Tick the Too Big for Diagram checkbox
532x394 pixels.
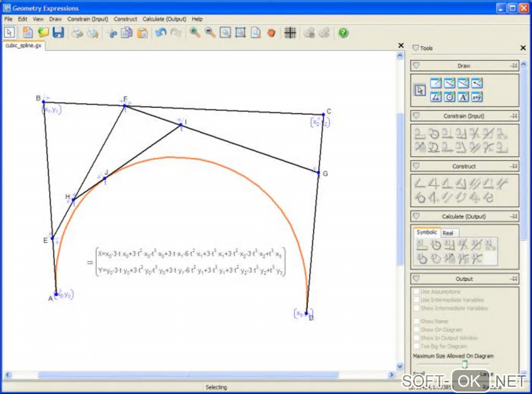point(416,346)
